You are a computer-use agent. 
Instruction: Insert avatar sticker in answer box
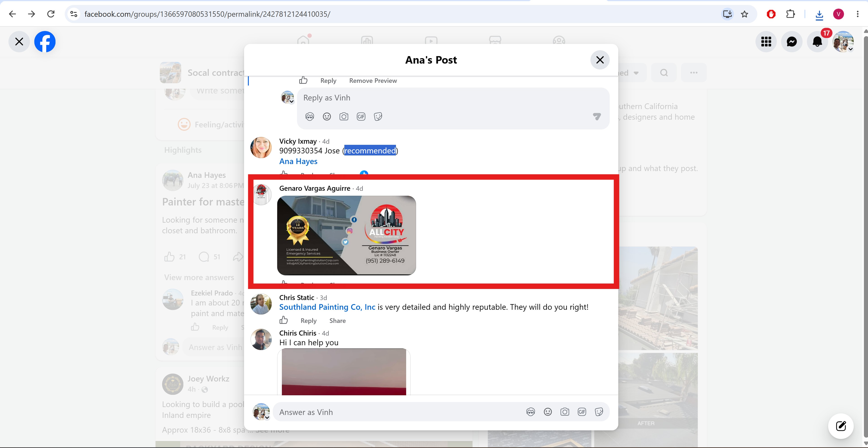click(531, 412)
